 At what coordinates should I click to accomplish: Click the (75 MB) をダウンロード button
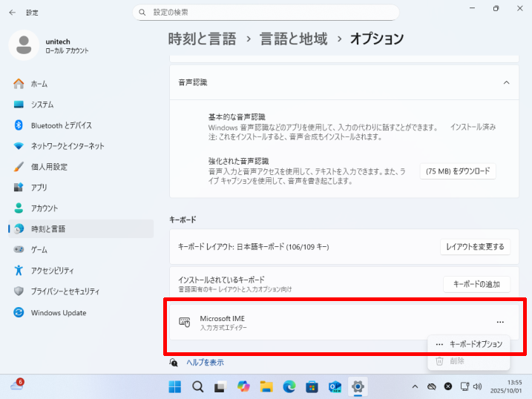(x=458, y=171)
